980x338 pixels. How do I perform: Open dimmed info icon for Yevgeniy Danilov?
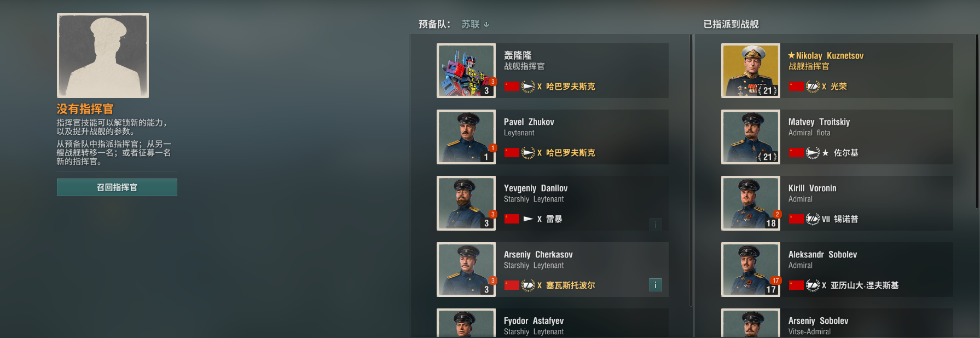[x=655, y=224]
